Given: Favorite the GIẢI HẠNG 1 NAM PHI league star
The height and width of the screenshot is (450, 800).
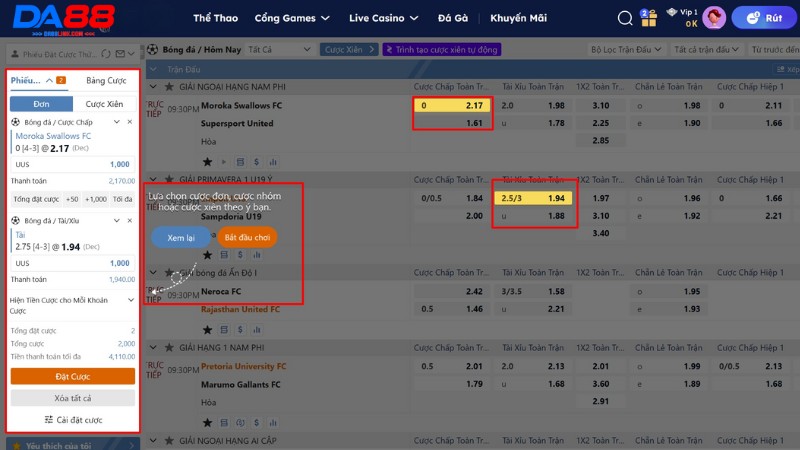Looking at the screenshot, I should [169, 347].
